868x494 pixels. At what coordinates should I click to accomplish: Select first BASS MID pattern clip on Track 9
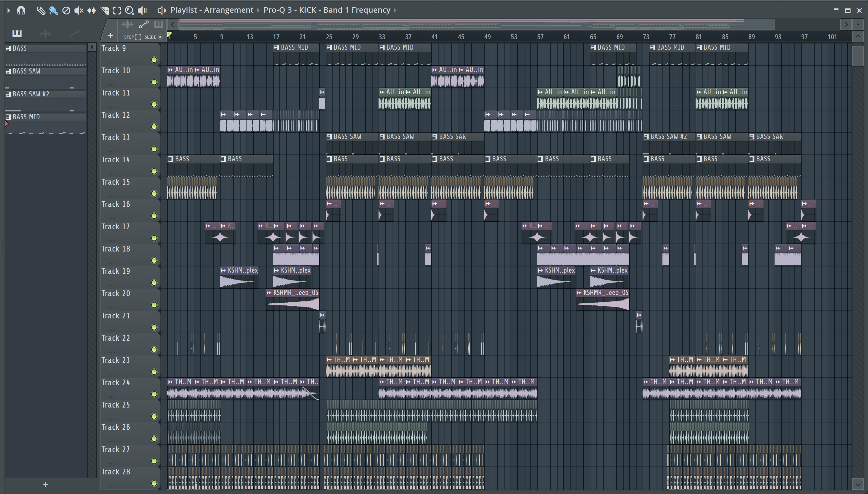296,54
